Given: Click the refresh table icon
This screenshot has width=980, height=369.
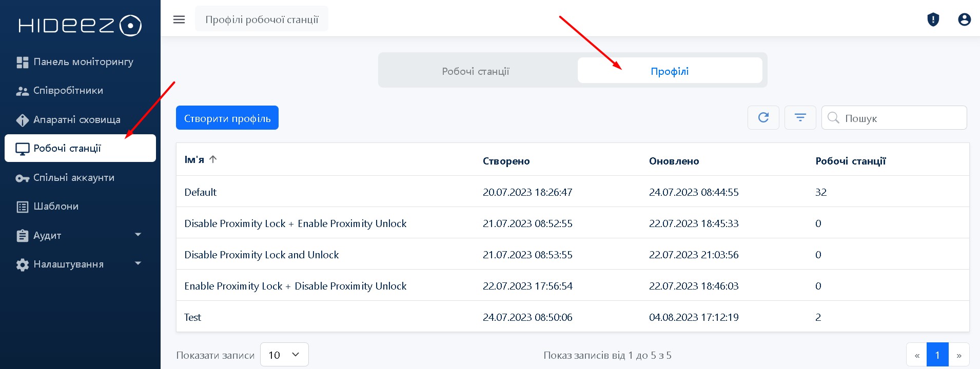Looking at the screenshot, I should point(763,118).
